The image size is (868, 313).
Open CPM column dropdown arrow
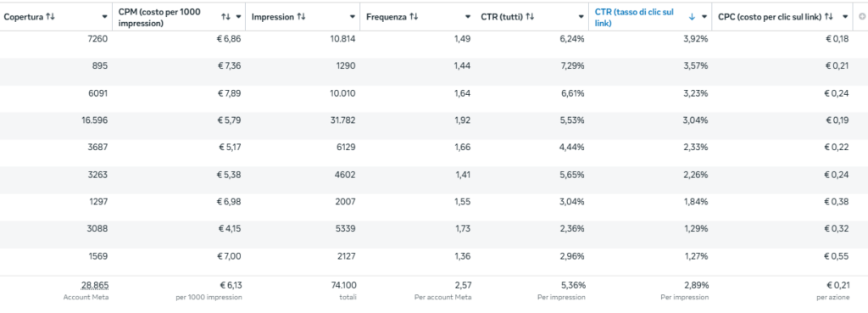tap(238, 17)
